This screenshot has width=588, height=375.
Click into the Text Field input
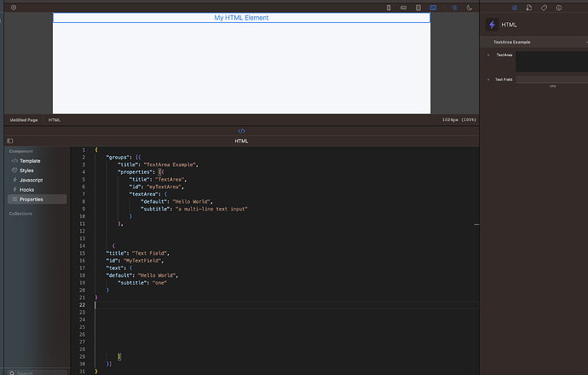point(551,79)
